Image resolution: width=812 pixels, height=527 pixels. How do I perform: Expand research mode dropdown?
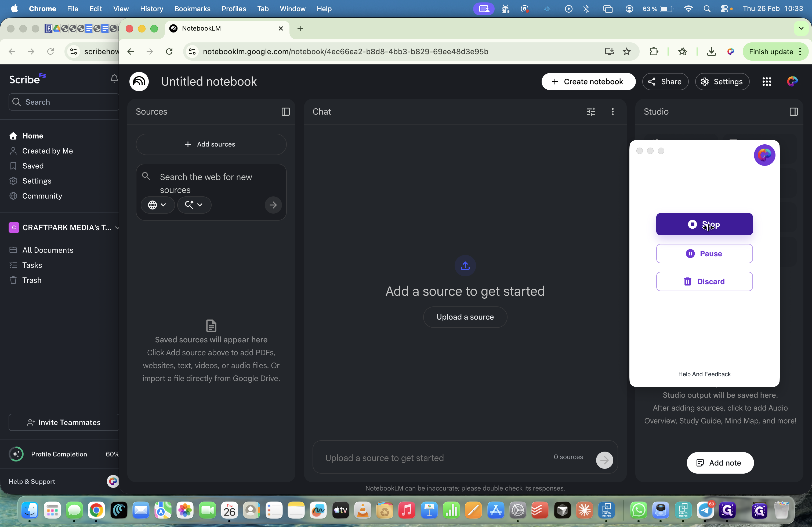coord(194,205)
